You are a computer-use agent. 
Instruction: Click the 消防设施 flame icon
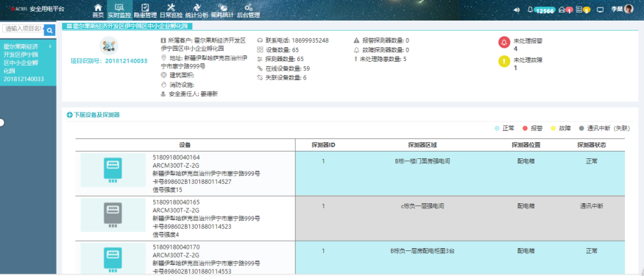click(x=163, y=85)
